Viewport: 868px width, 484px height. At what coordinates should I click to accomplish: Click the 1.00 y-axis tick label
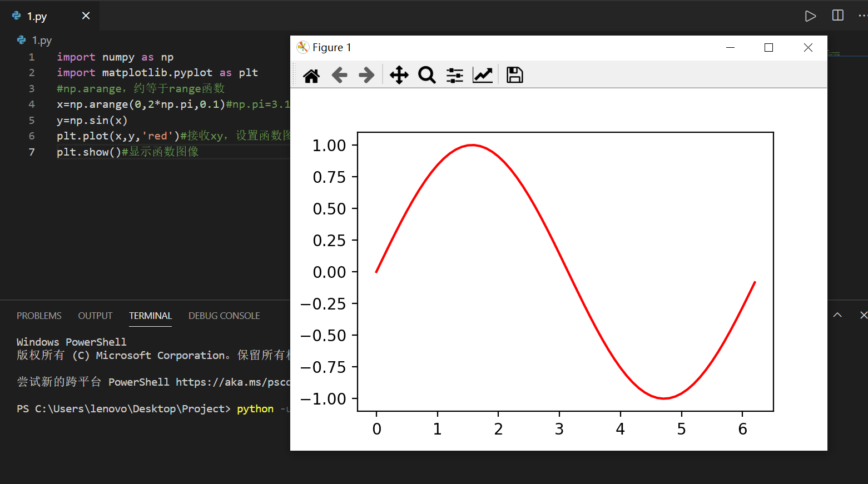pos(329,146)
